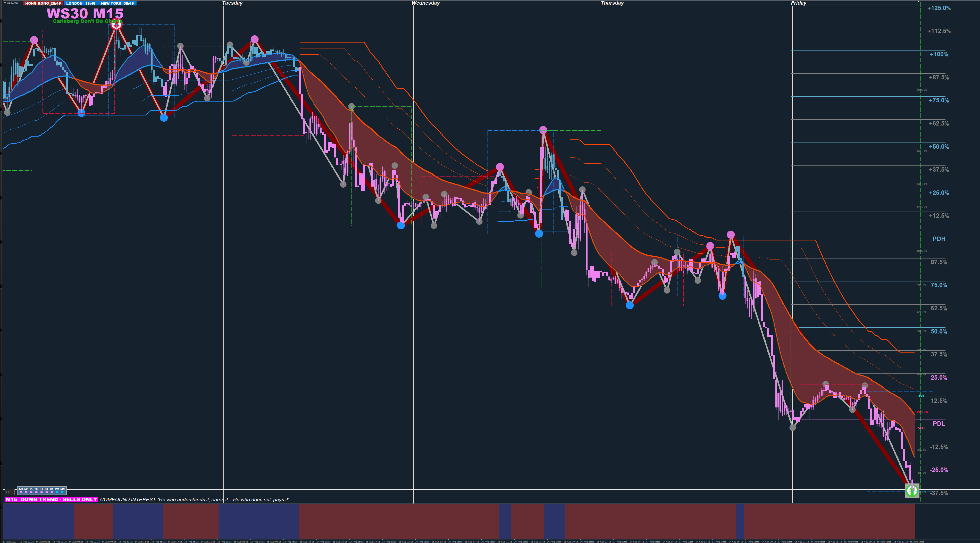Click the Thursday day separator label

[x=612, y=3]
